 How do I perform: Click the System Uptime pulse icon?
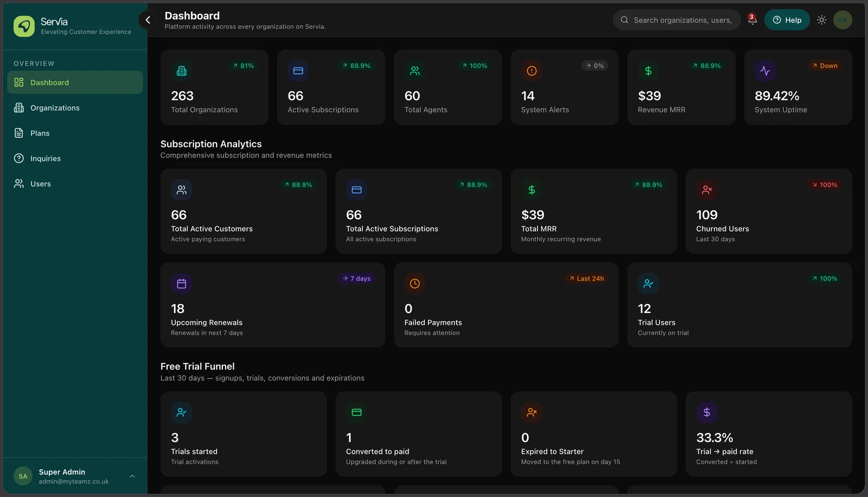(765, 71)
